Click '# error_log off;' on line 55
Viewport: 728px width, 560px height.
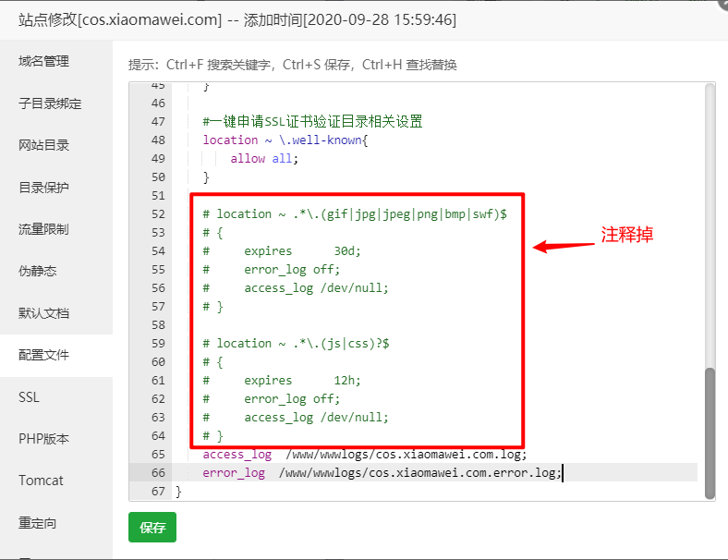click(x=271, y=269)
